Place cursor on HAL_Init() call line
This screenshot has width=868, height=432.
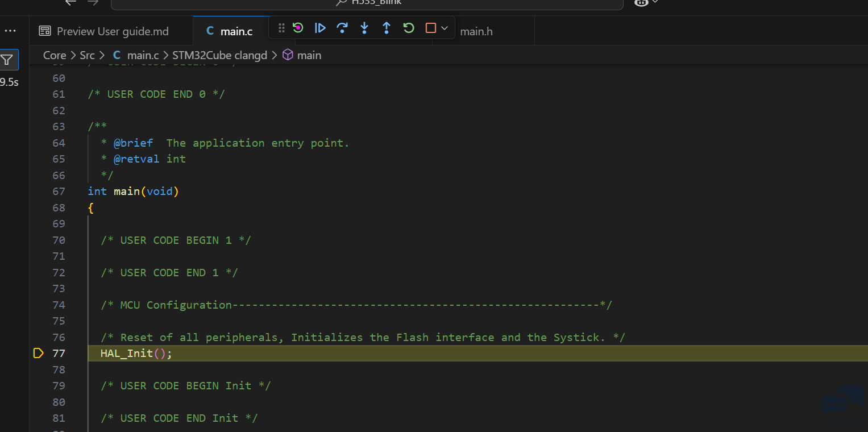[136, 353]
